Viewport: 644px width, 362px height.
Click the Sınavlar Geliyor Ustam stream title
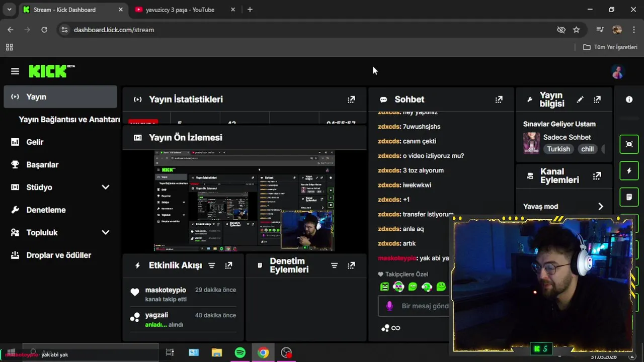point(559,124)
